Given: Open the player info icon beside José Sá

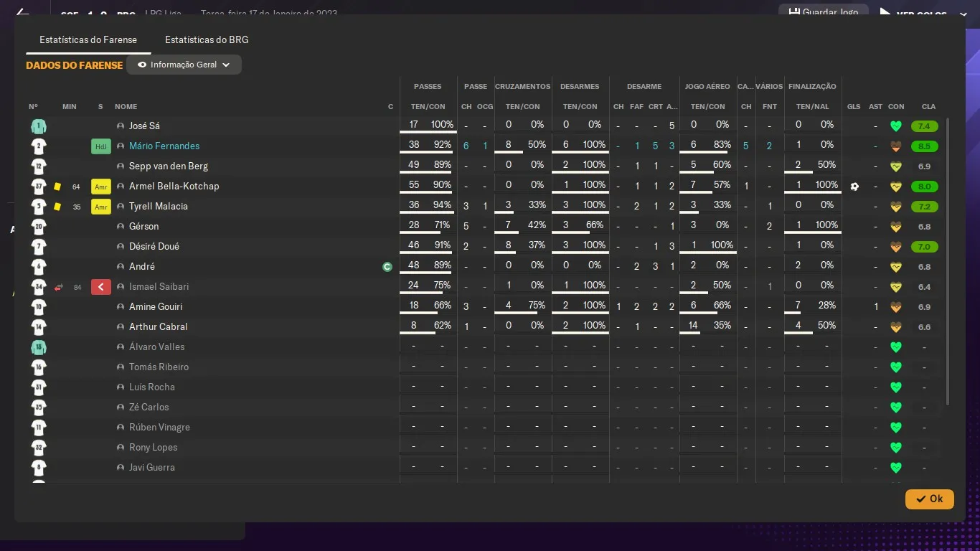Looking at the screenshot, I should click(x=121, y=126).
